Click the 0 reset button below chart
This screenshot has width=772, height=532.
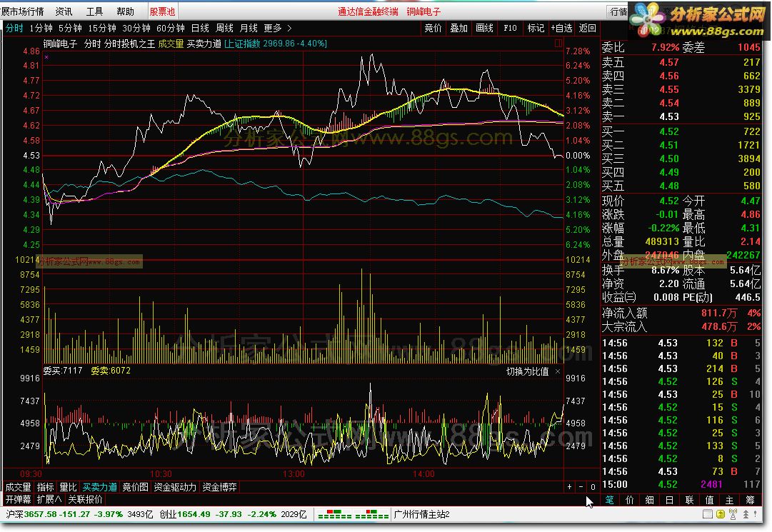[x=593, y=487]
